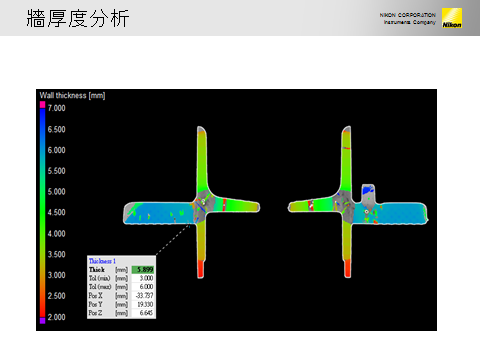The width and height of the screenshot is (480, 360).
Task: Click the 3.000 scale value on the legend
Action: [56, 275]
